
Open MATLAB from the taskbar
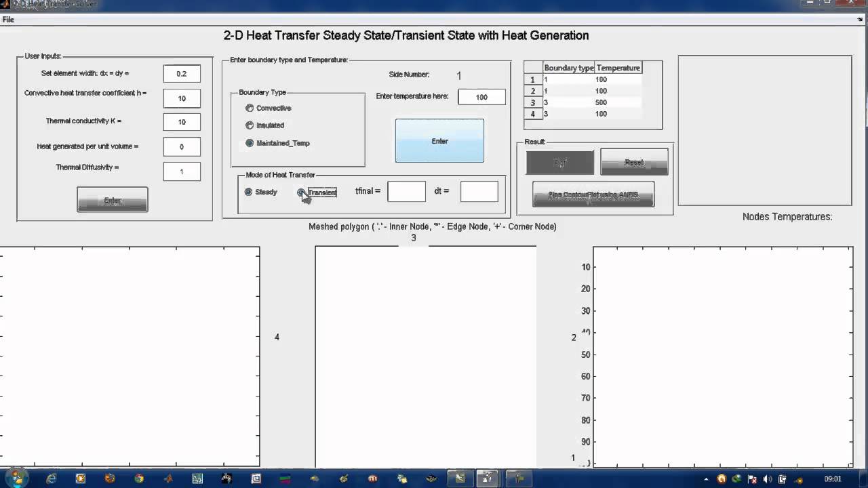coord(168,479)
